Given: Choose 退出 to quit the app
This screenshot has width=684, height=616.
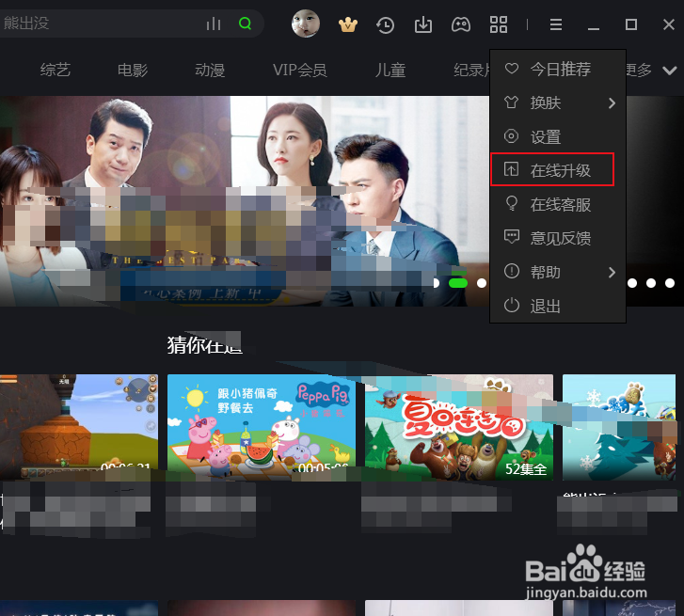Looking at the screenshot, I should [x=558, y=306].
